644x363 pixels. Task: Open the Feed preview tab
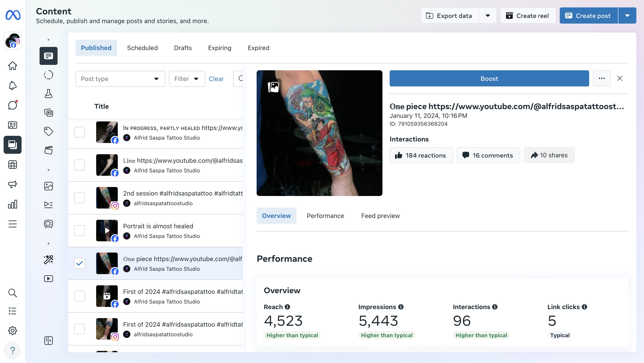(x=380, y=216)
